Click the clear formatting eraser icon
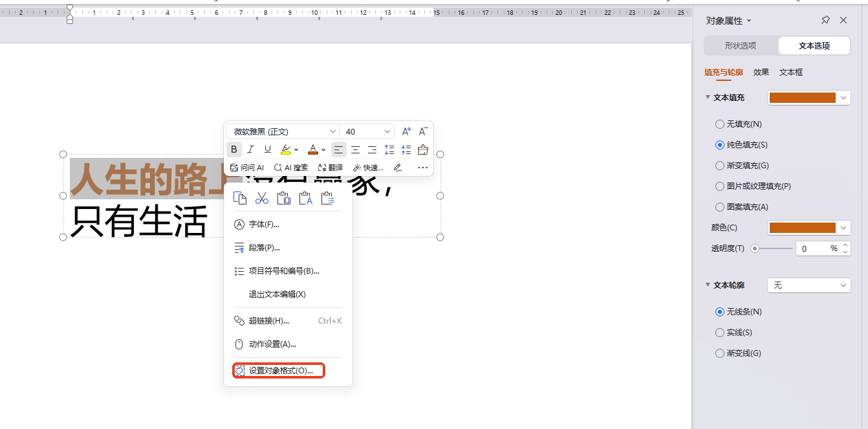 423,149
